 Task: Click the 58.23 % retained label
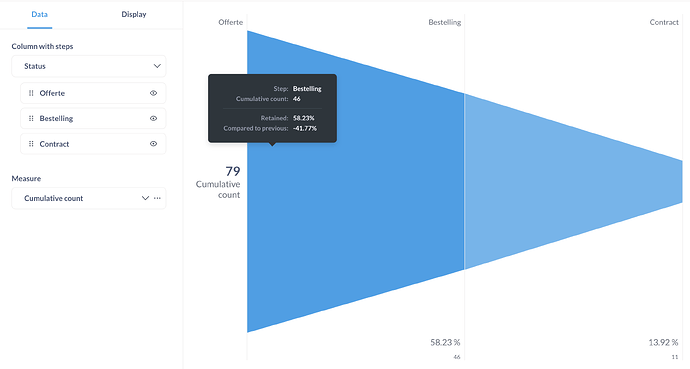pos(445,342)
